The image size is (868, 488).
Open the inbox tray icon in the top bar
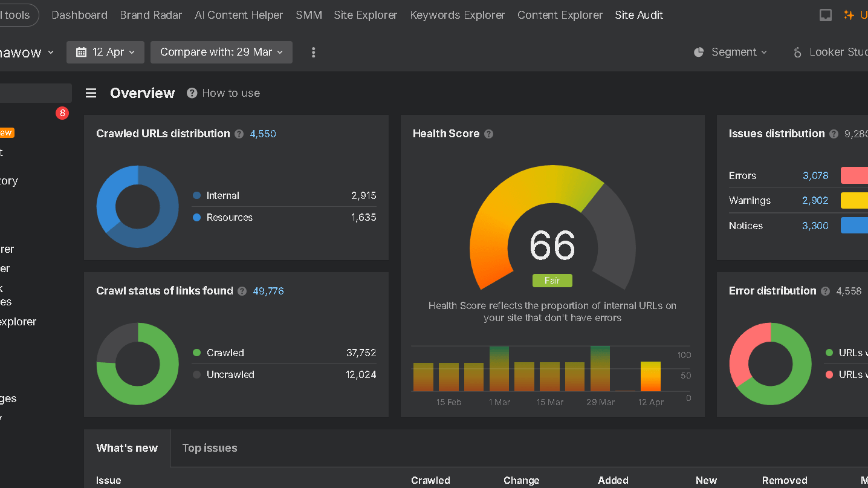tap(825, 15)
